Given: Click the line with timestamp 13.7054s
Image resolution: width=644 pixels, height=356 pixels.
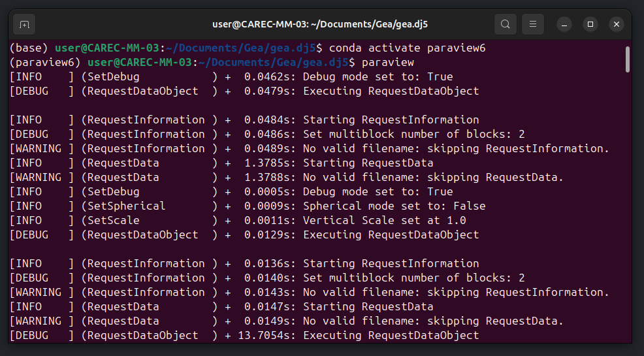Looking at the screenshot, I should point(244,336).
